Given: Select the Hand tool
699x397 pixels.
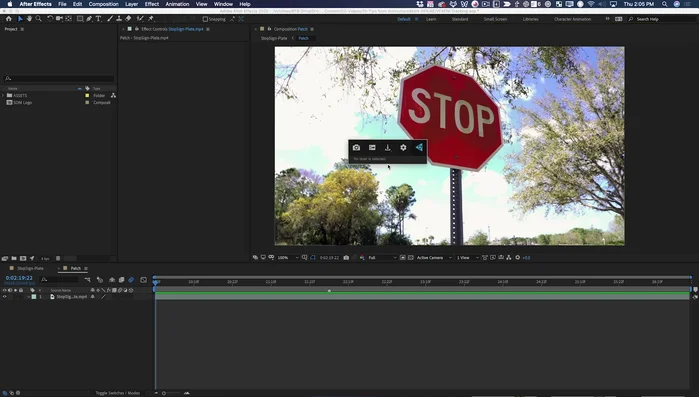Looking at the screenshot, I should 29,19.
